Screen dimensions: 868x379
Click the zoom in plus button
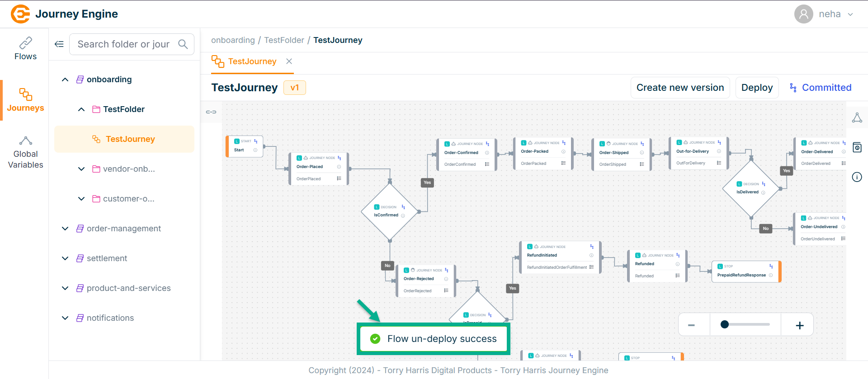pyautogui.click(x=799, y=325)
